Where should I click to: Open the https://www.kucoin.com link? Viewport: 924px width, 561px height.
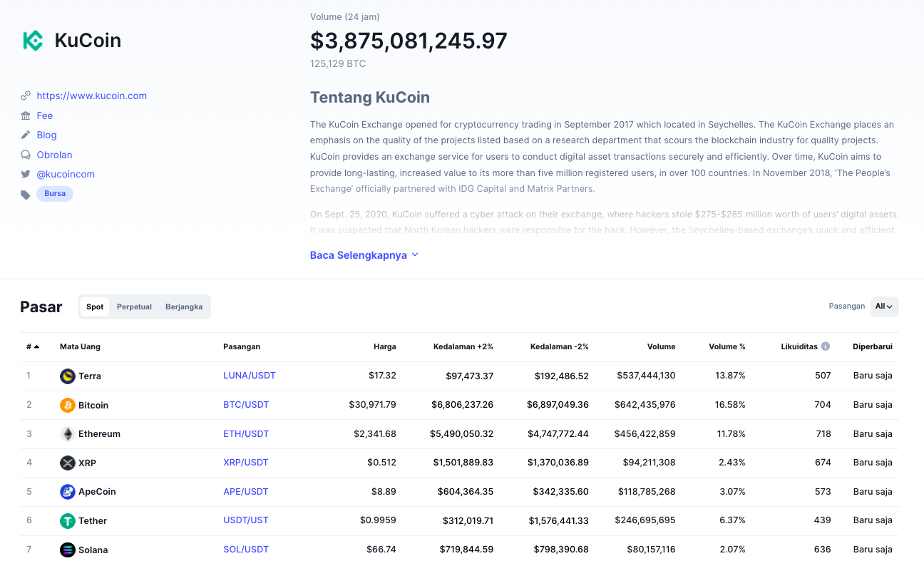[x=92, y=96]
